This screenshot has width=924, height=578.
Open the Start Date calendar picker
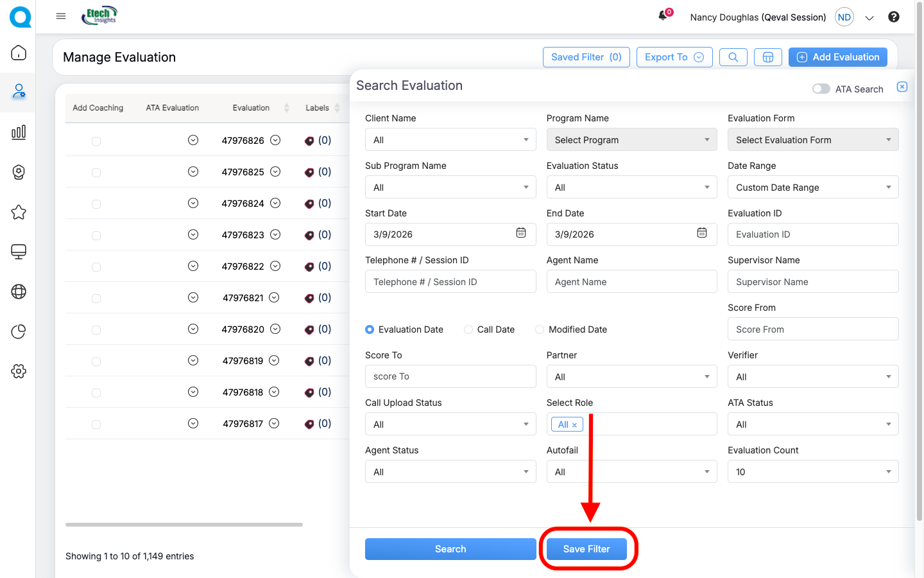click(x=521, y=233)
